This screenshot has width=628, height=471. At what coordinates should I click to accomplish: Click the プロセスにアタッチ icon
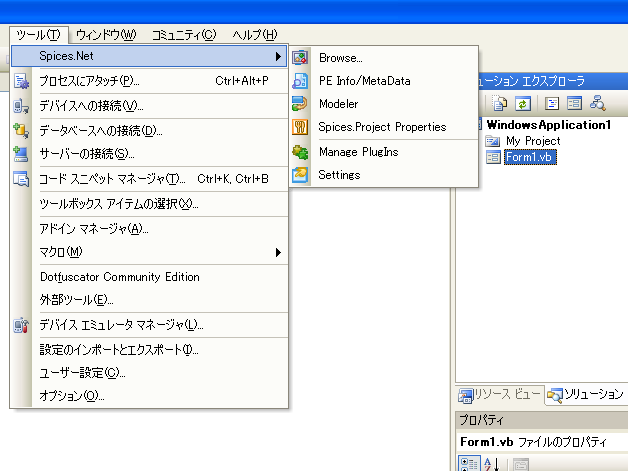[21, 81]
